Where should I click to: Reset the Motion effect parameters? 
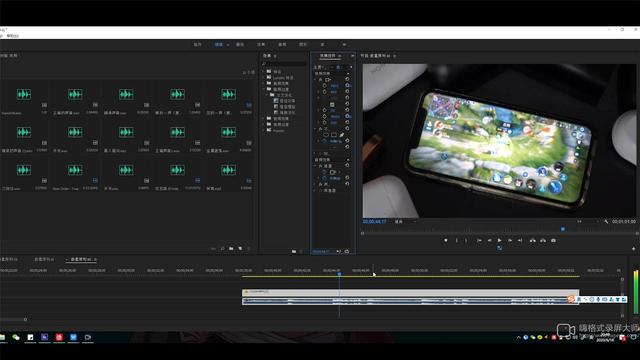[347, 80]
